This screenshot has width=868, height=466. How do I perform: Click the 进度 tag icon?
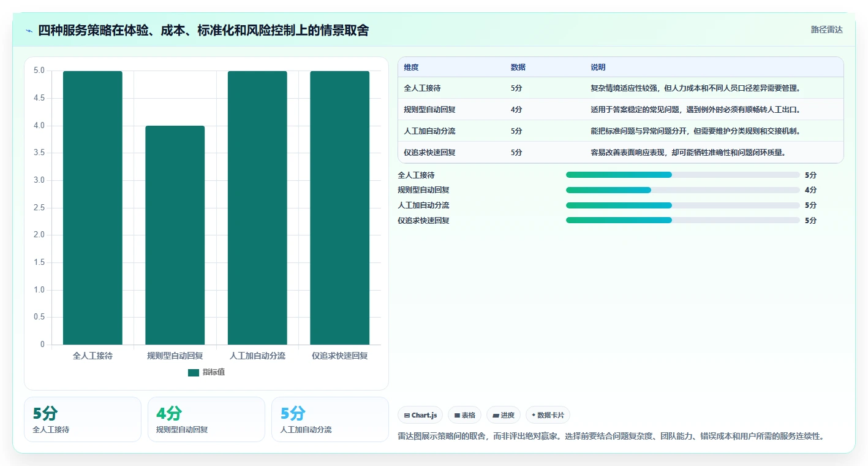496,416
